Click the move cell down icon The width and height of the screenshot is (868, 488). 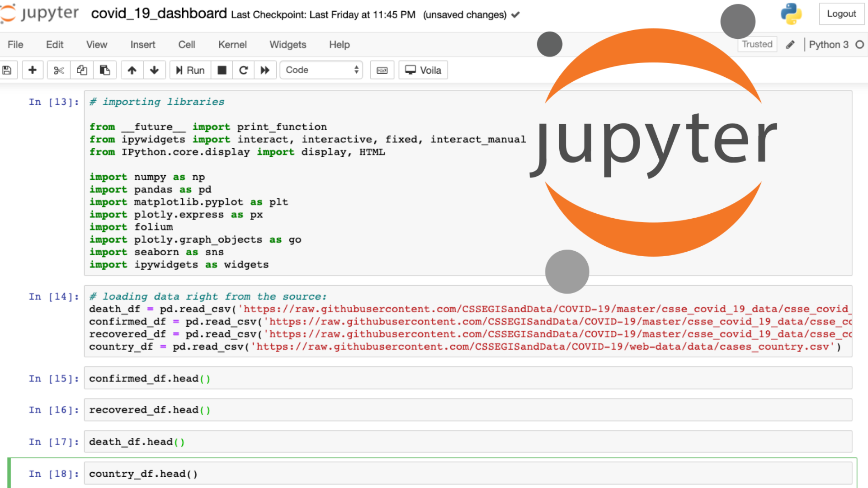coord(154,70)
